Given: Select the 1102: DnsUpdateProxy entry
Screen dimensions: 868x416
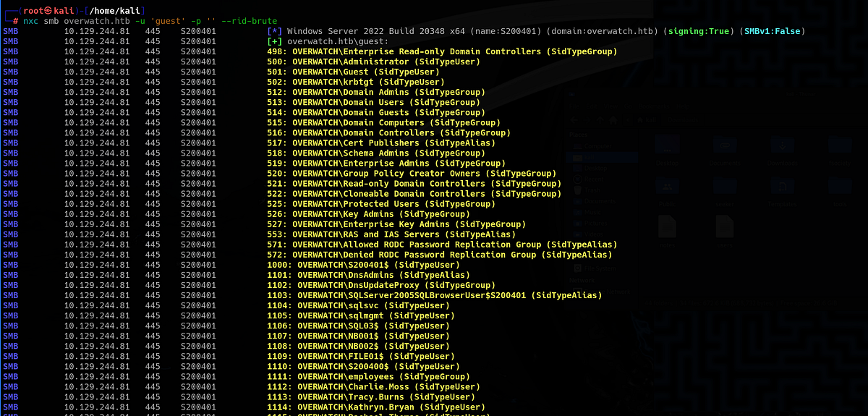Looking at the screenshot, I should 381,285.
